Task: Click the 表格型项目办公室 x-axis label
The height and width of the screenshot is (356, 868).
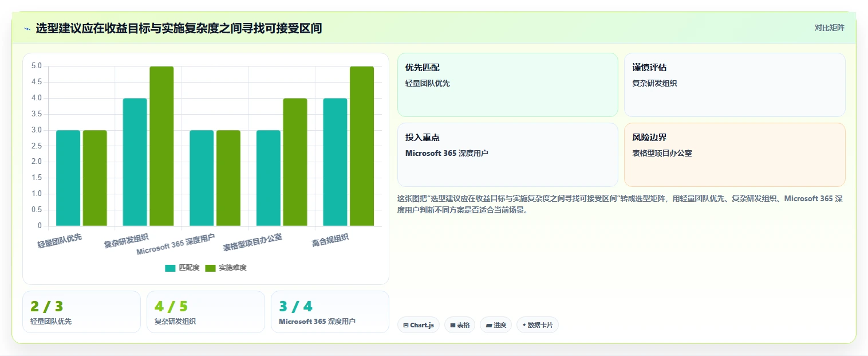Action: pyautogui.click(x=252, y=243)
